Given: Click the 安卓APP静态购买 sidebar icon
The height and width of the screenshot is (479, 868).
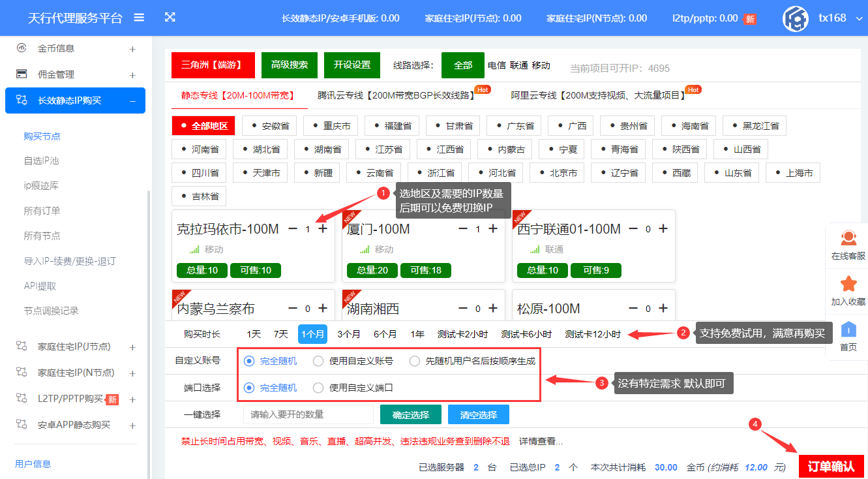Looking at the screenshot, I should click(x=22, y=425).
